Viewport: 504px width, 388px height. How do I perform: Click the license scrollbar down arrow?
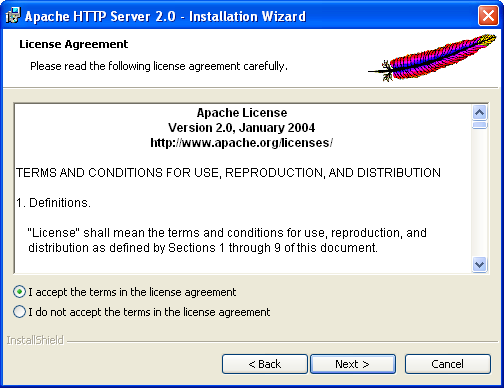tap(479, 265)
